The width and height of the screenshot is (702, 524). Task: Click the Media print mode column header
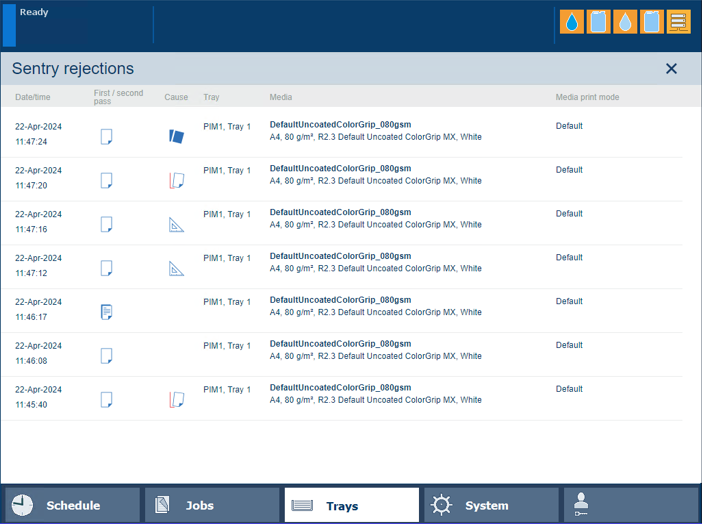click(587, 97)
